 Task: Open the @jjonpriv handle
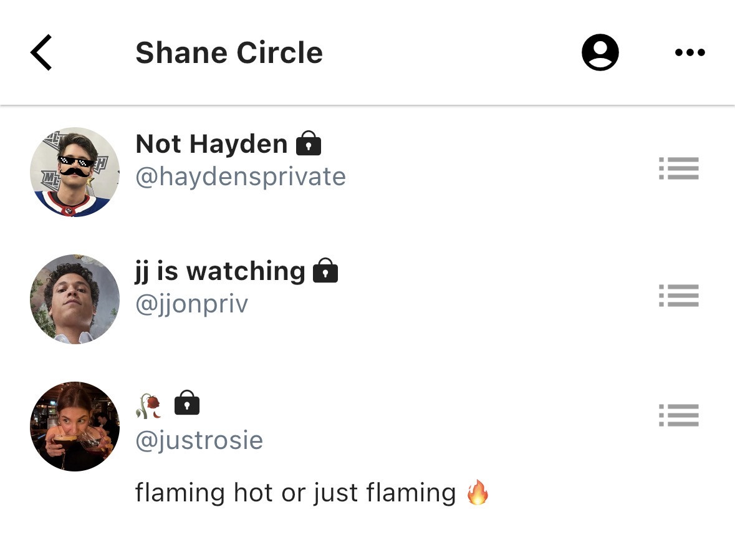192,304
